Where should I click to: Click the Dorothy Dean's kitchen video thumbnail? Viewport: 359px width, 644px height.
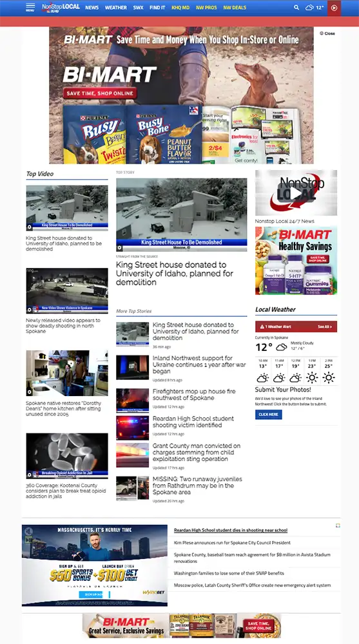67,374
